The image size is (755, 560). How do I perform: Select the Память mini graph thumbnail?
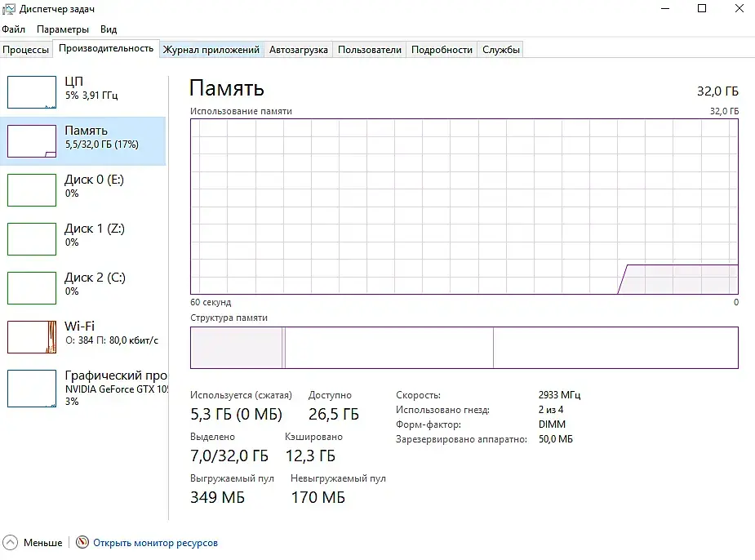(x=32, y=141)
